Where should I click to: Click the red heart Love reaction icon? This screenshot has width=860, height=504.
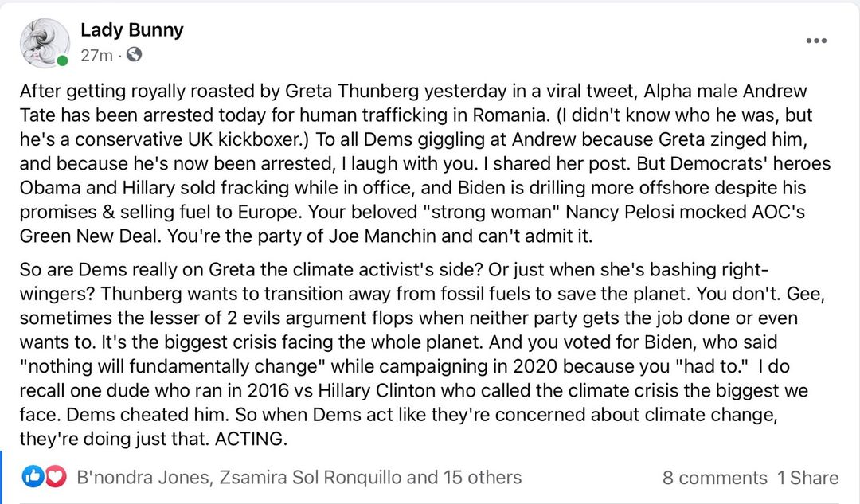tap(54, 477)
